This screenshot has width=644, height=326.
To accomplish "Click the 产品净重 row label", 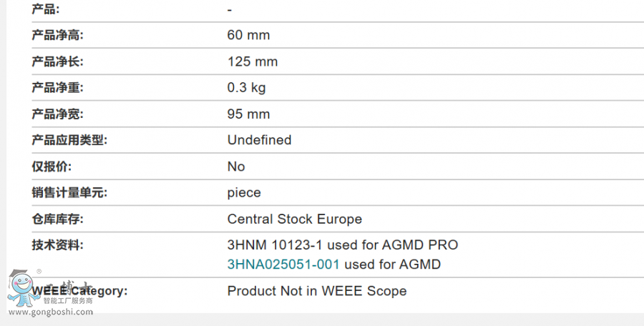I will (x=57, y=88).
